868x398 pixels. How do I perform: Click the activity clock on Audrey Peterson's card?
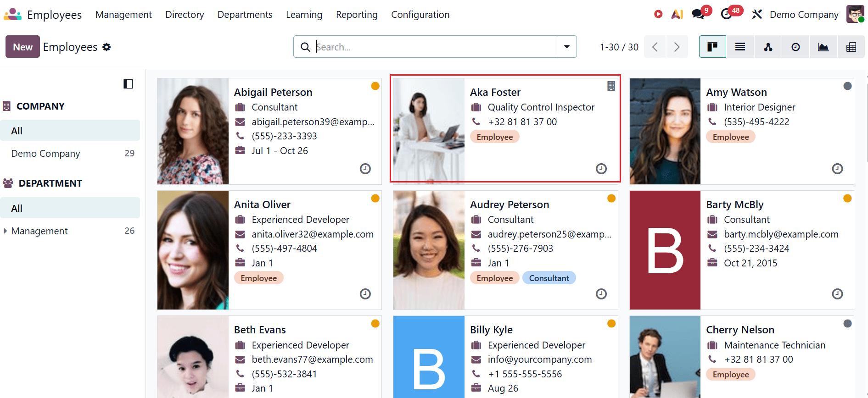[x=601, y=294]
